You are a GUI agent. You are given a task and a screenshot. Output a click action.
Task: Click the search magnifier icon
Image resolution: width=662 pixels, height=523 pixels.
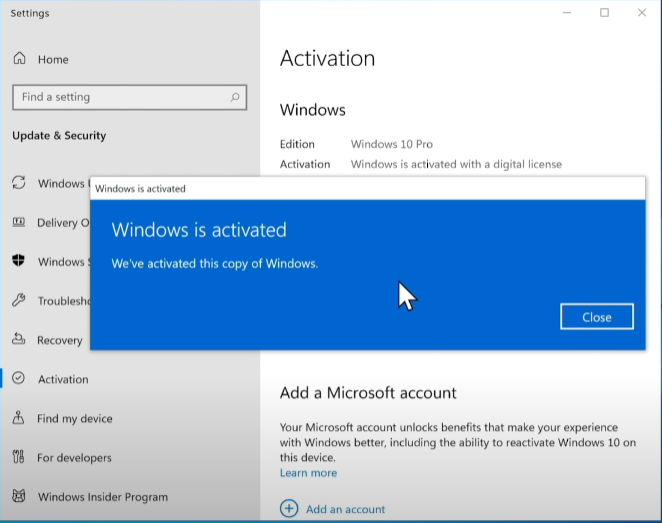(x=235, y=98)
